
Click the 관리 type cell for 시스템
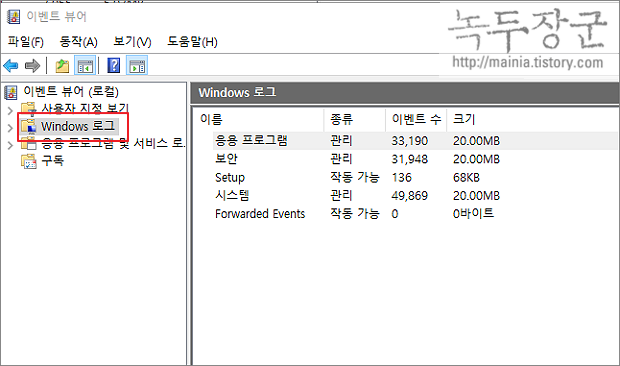coord(341,195)
